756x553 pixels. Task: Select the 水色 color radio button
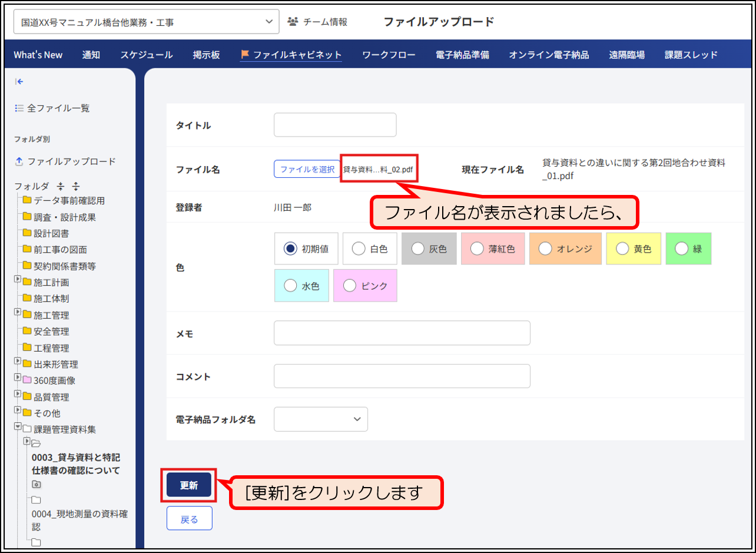[x=290, y=286]
